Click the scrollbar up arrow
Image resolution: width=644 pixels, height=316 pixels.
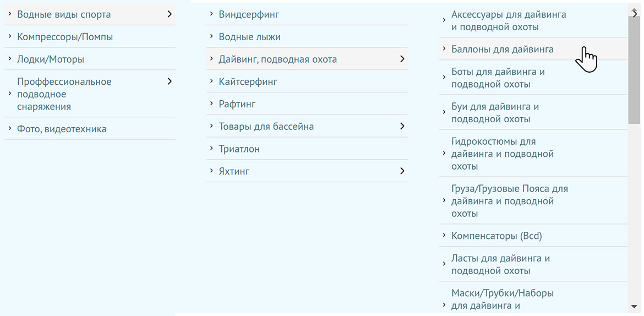tap(634, 10)
